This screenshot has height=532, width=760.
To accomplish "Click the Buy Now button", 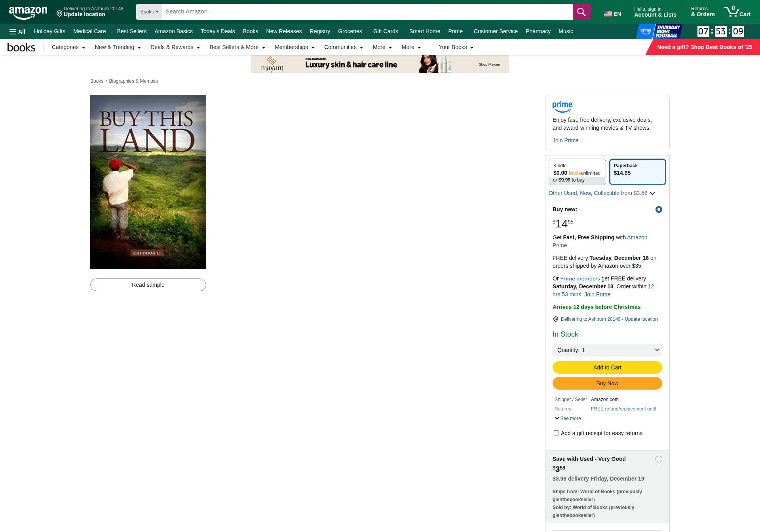I will [x=607, y=383].
